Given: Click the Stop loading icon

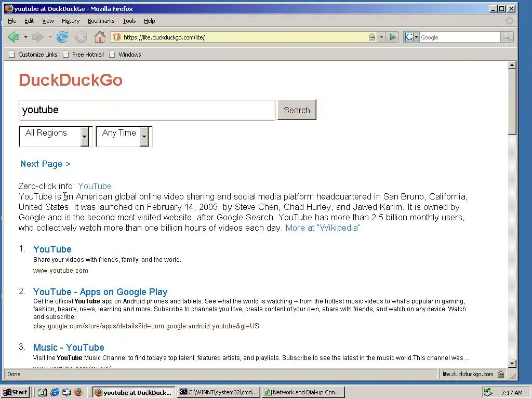Looking at the screenshot, I should [81, 37].
